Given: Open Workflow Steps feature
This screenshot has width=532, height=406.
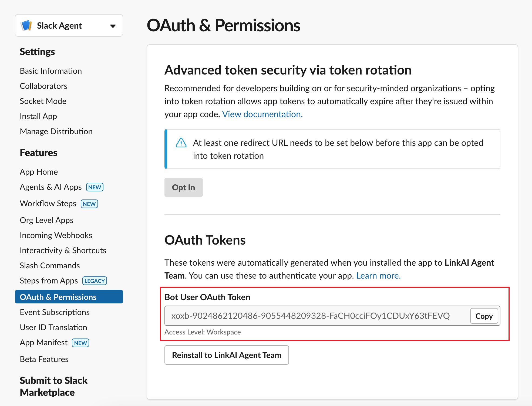Looking at the screenshot, I should coord(48,203).
